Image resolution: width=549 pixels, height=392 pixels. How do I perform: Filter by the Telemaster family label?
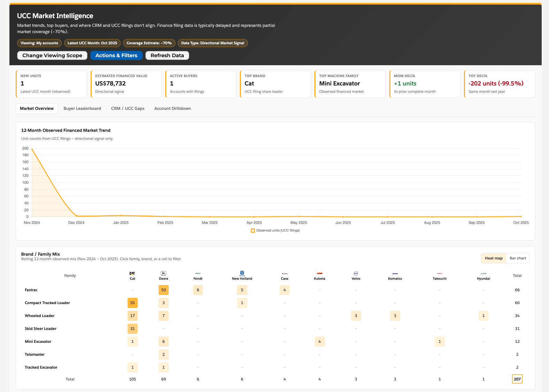(x=35, y=354)
